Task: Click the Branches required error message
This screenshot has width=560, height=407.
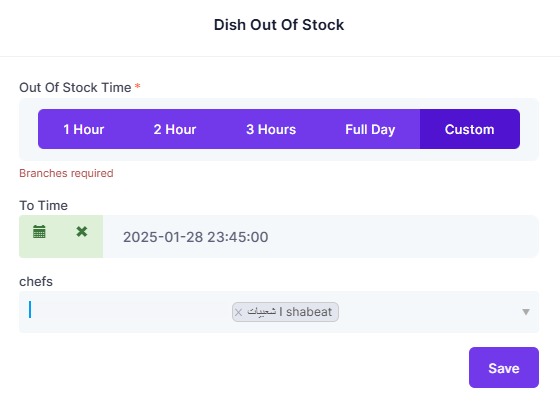Action: coord(66,173)
